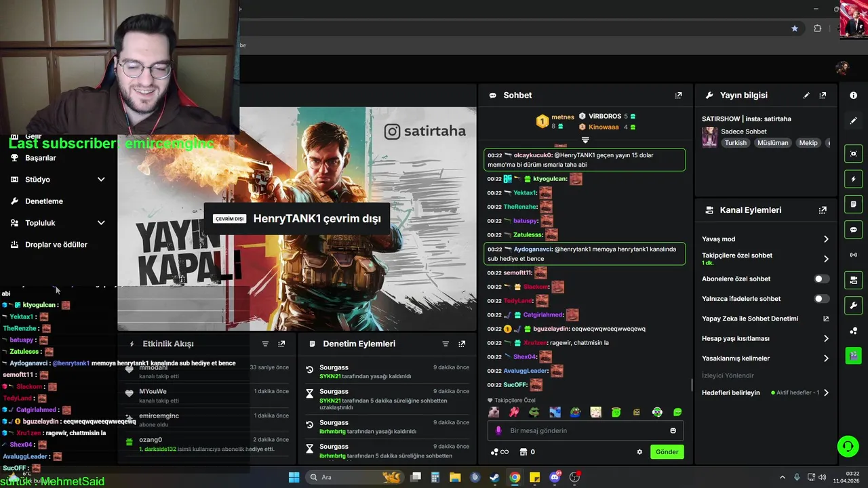
Task: Click username bguzelaydin in chat
Action: pyautogui.click(x=551, y=329)
